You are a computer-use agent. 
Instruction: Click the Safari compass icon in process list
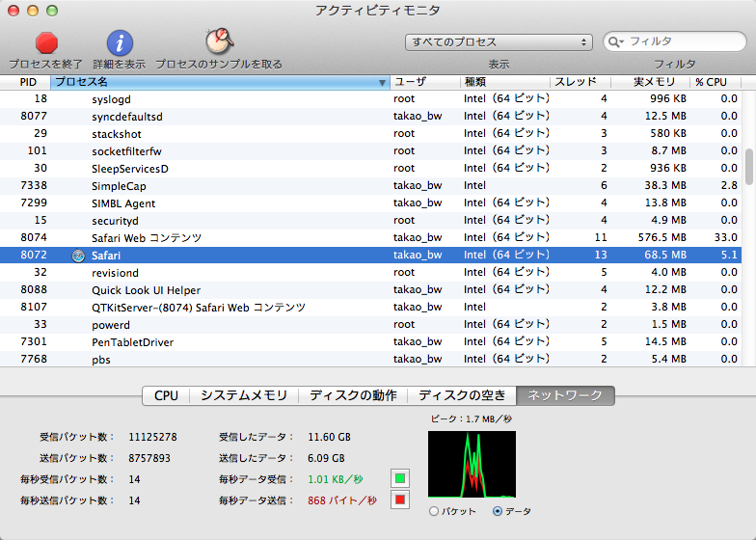[x=78, y=256]
